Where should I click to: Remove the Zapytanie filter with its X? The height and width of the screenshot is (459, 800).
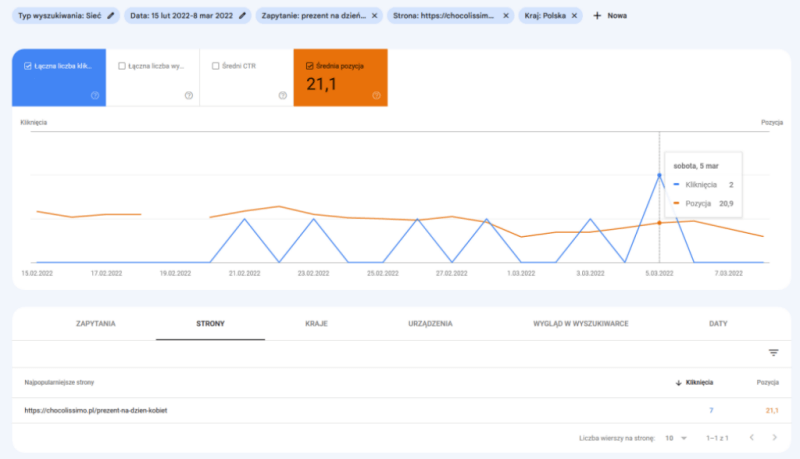point(374,16)
